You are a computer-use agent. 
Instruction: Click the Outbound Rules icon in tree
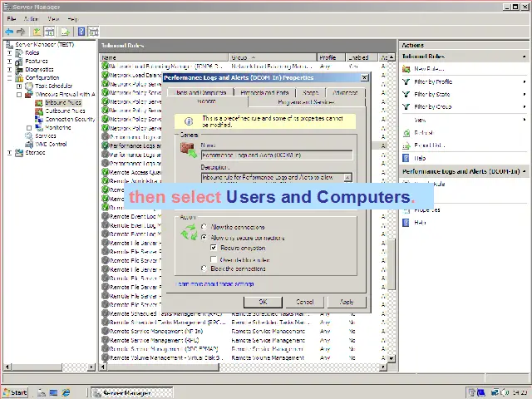39,111
